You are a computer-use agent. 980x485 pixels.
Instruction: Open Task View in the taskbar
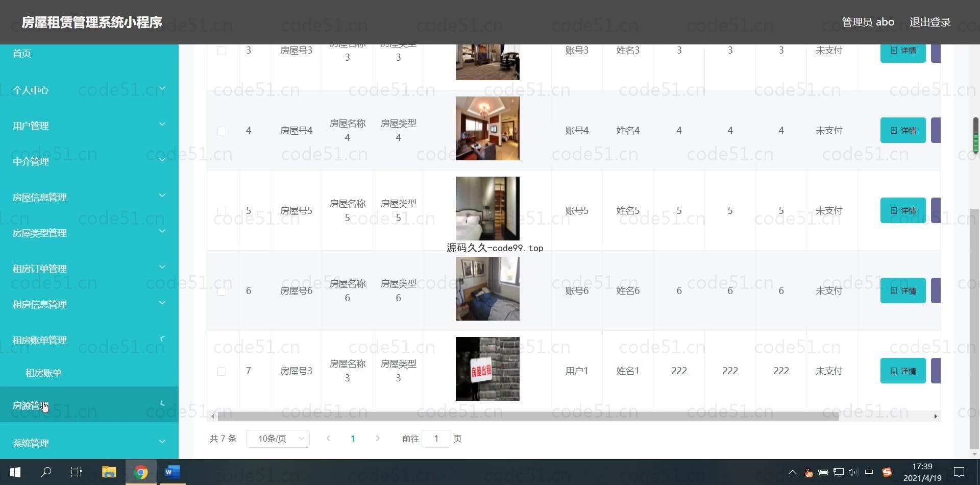77,472
